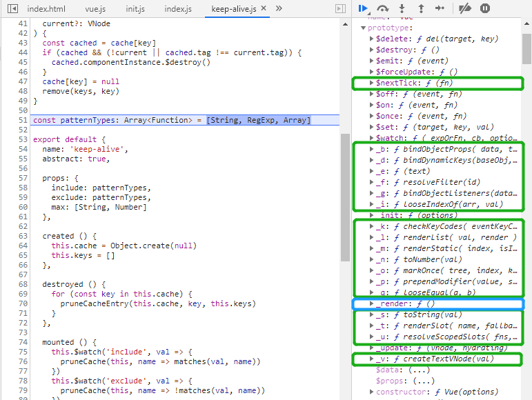Image resolution: width=532 pixels, height=400 pixels.
Task: Click the code editor vertical scrollbar thumb
Action: click(345, 197)
